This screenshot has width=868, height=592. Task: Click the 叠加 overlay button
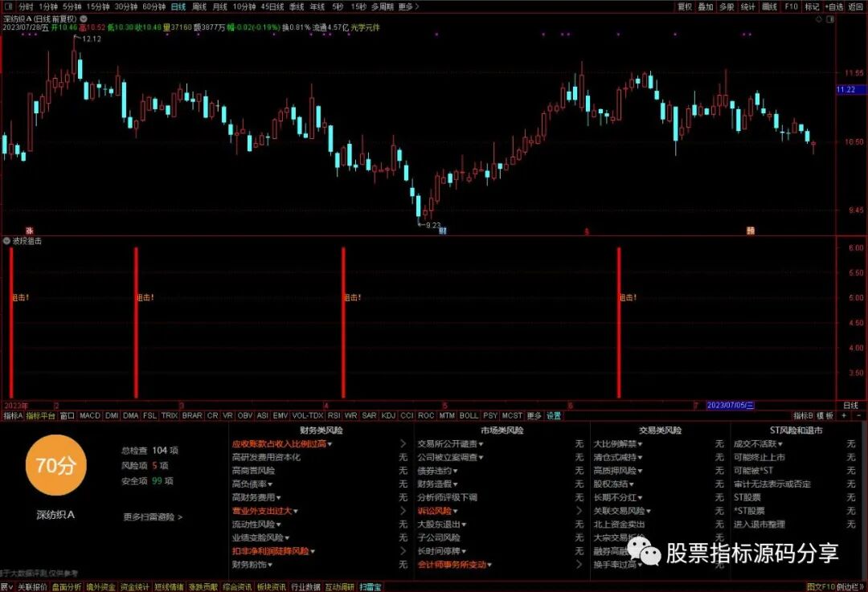click(x=706, y=6)
